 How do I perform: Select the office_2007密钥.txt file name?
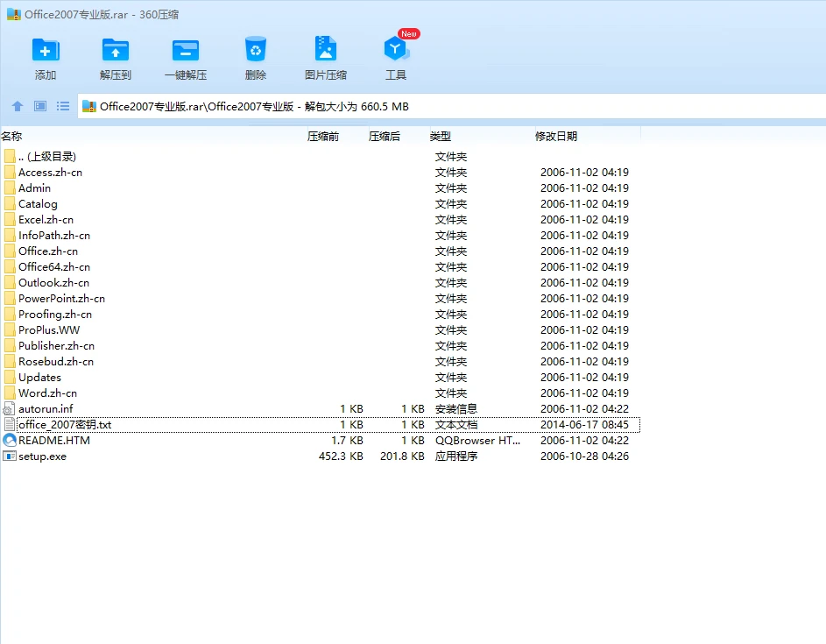tap(65, 425)
